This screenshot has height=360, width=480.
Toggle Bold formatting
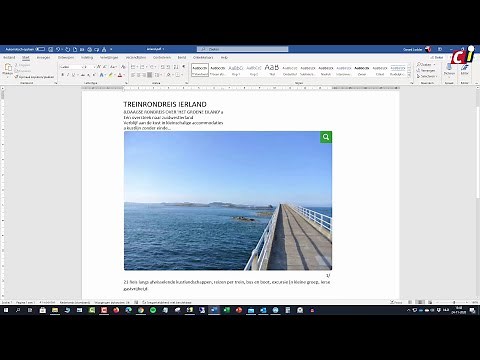click(x=62, y=75)
